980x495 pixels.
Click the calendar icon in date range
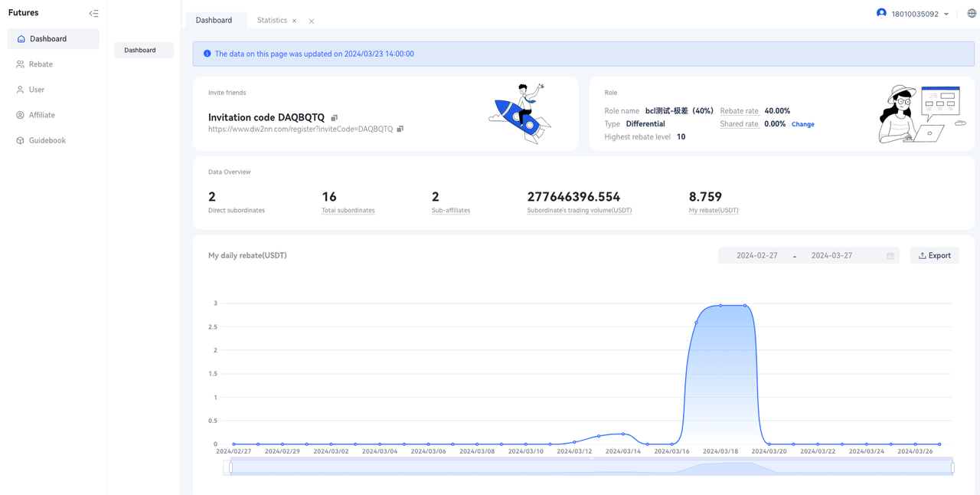pos(890,256)
